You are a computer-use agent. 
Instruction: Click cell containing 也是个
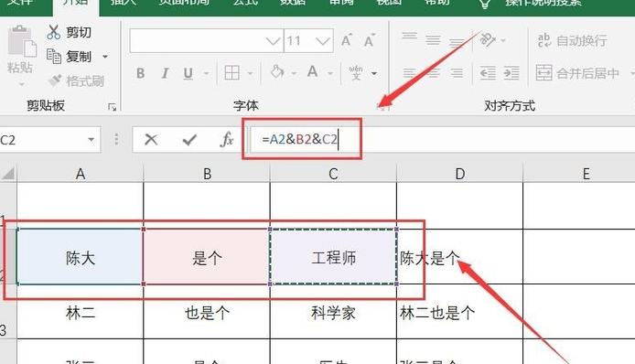pos(207,312)
